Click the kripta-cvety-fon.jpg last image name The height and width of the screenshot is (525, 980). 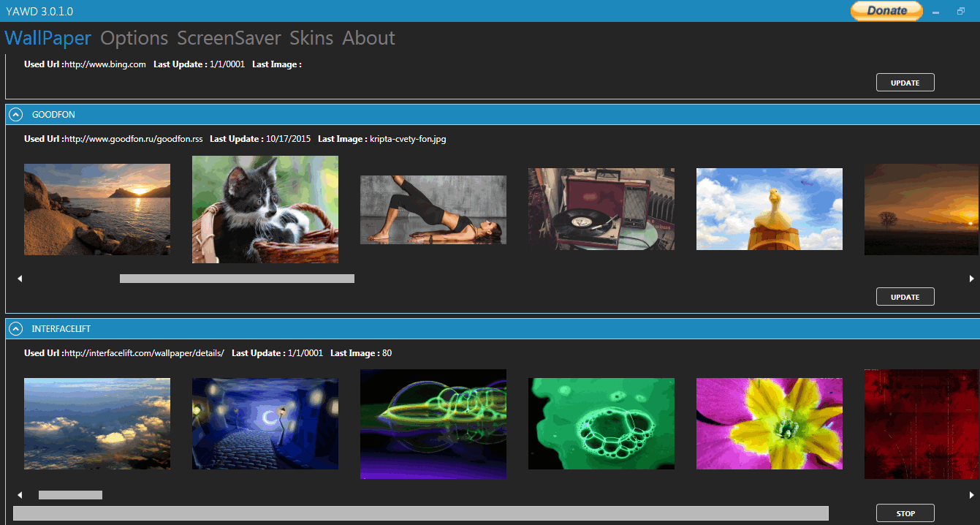click(408, 139)
